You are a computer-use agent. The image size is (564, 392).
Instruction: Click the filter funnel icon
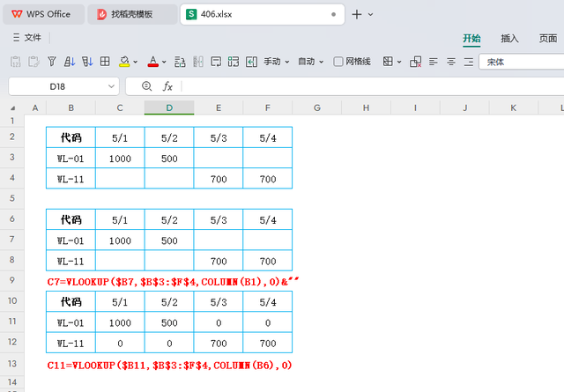click(x=52, y=62)
